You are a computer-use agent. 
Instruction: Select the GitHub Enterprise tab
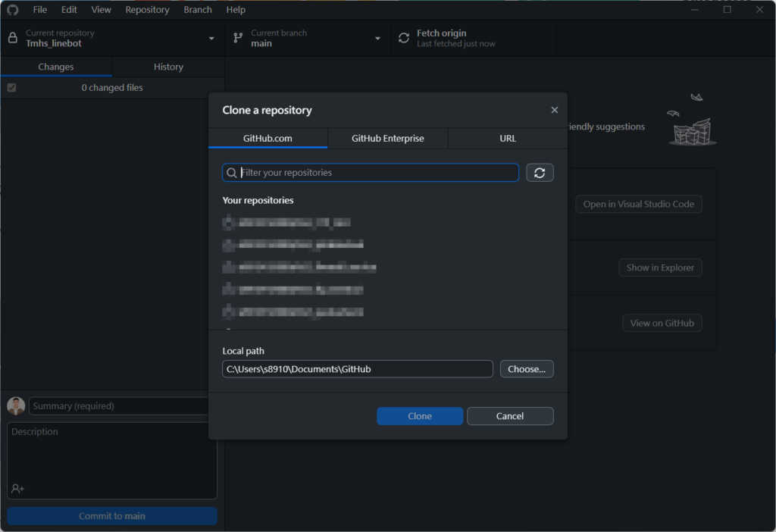point(387,139)
